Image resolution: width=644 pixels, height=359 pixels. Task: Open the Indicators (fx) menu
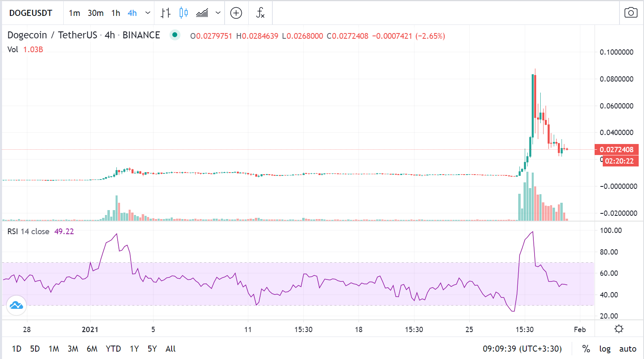point(260,13)
